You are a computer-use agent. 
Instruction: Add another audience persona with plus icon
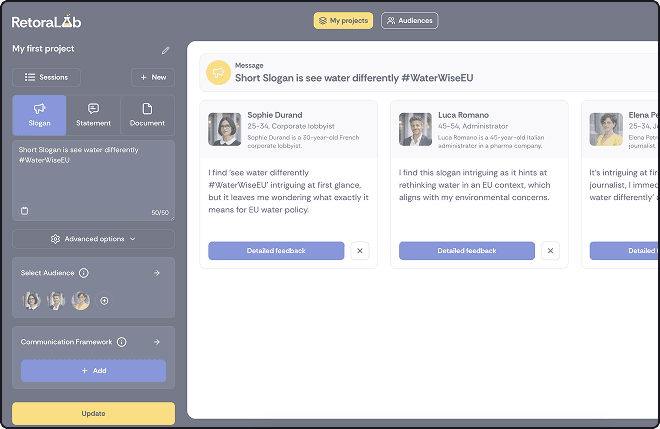point(104,300)
